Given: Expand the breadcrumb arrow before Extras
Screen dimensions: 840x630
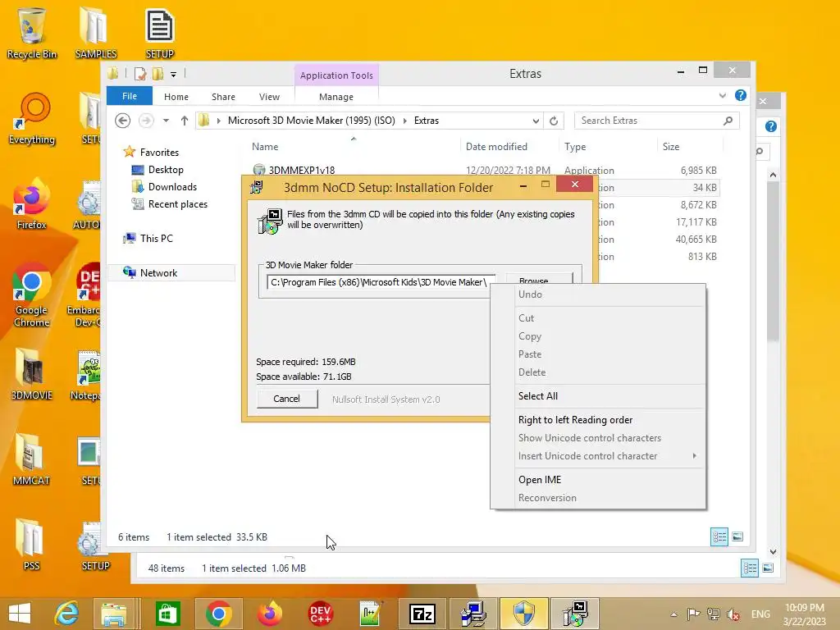Looking at the screenshot, I should coord(404,121).
